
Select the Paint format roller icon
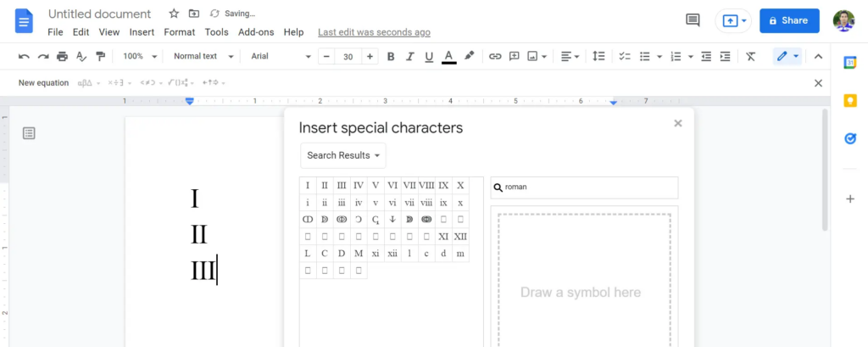click(100, 56)
